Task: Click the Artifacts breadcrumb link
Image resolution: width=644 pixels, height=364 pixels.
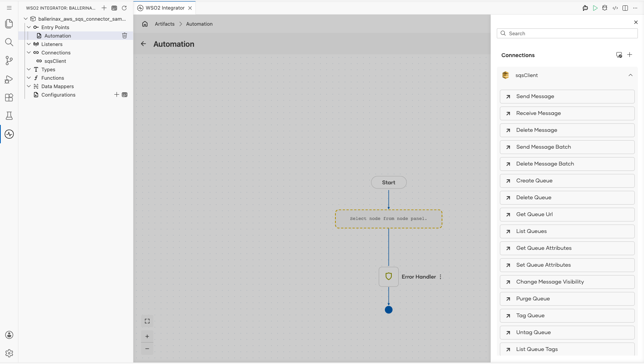Action: [164, 24]
